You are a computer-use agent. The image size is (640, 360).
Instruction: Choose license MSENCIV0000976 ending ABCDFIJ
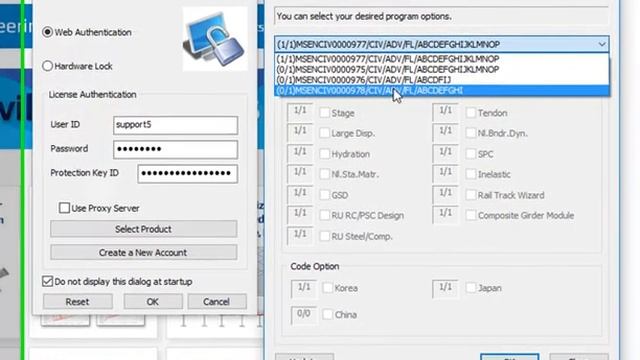click(x=442, y=80)
